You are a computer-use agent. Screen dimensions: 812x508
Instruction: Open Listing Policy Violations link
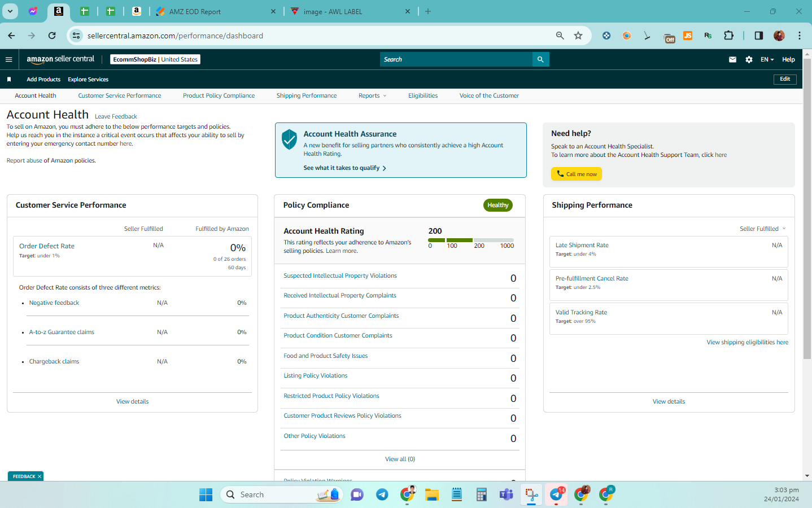316,376
